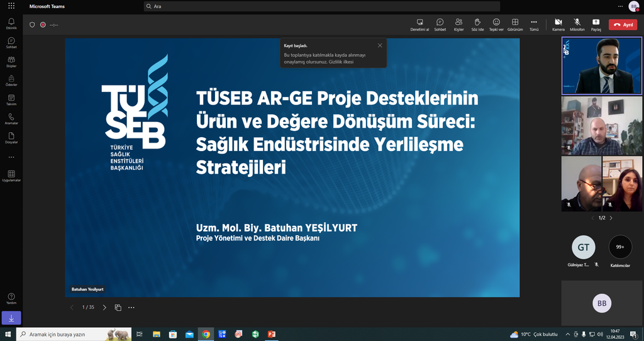Click the red recording indicator
644x341 pixels.
tap(43, 25)
